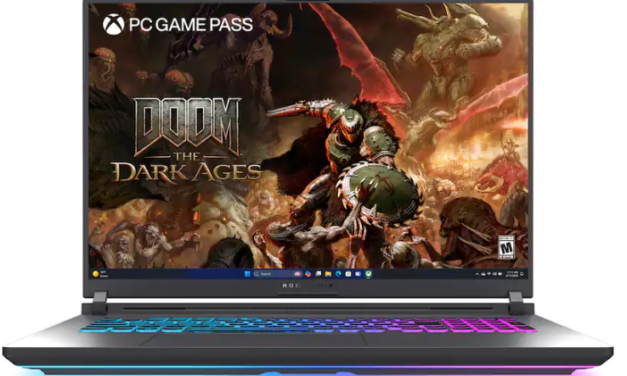Open the Copilot app from the taskbar
Screen dimensions: 627x376
tap(308, 274)
